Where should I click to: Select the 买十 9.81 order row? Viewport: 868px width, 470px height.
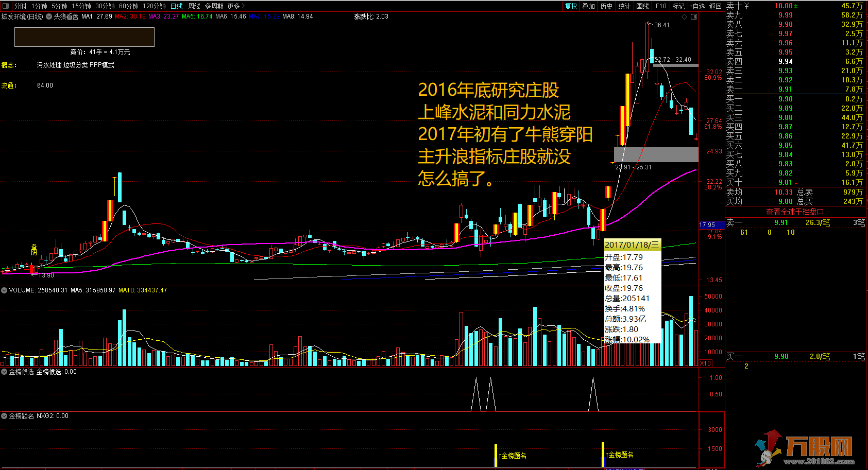point(795,182)
